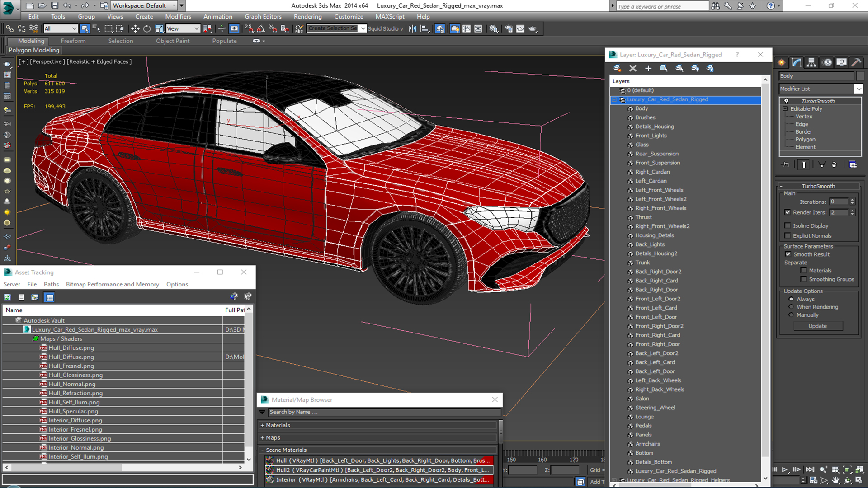868x488 pixels.
Task: Expand Materials group in Material Browser
Action: pos(262,425)
